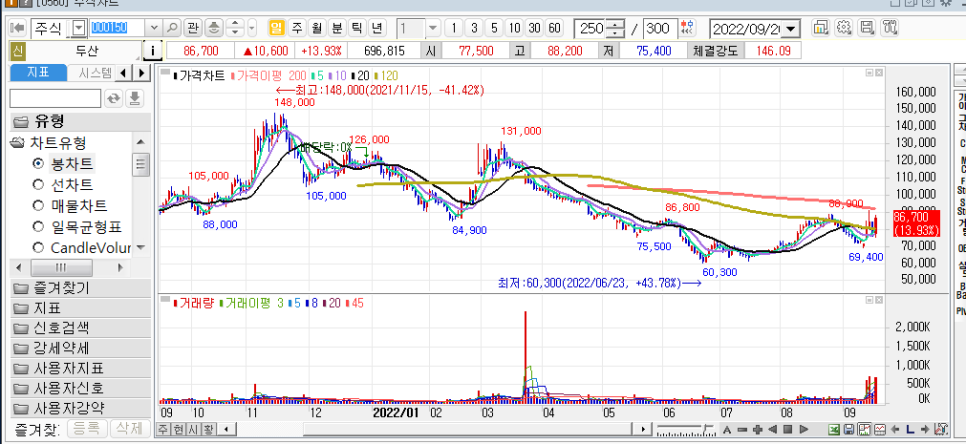Click the A auto-scale icon in bottom toolbar
The height and width of the screenshot is (444, 966).
(x=727, y=429)
